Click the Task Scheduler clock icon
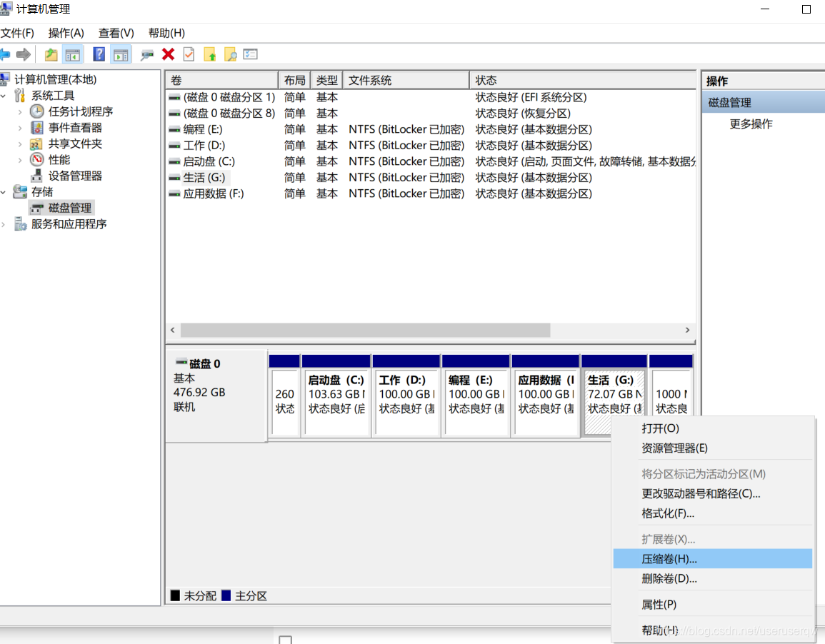The height and width of the screenshot is (644, 825). coord(37,111)
